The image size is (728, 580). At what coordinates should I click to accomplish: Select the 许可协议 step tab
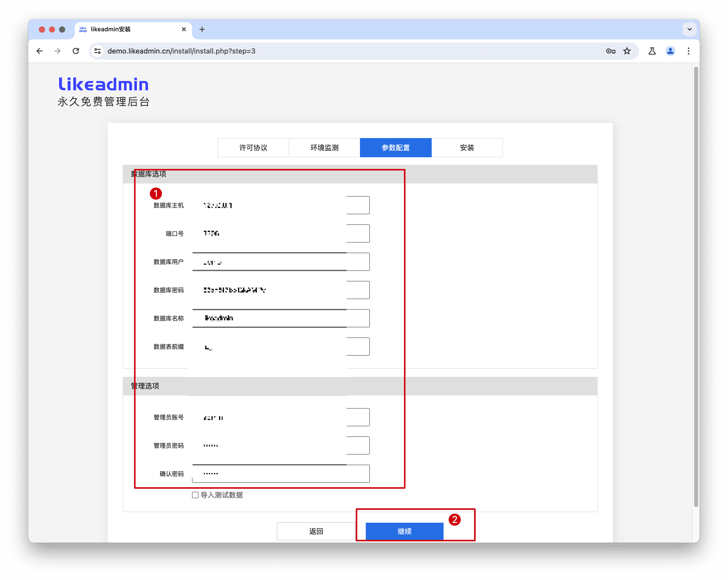[253, 147]
